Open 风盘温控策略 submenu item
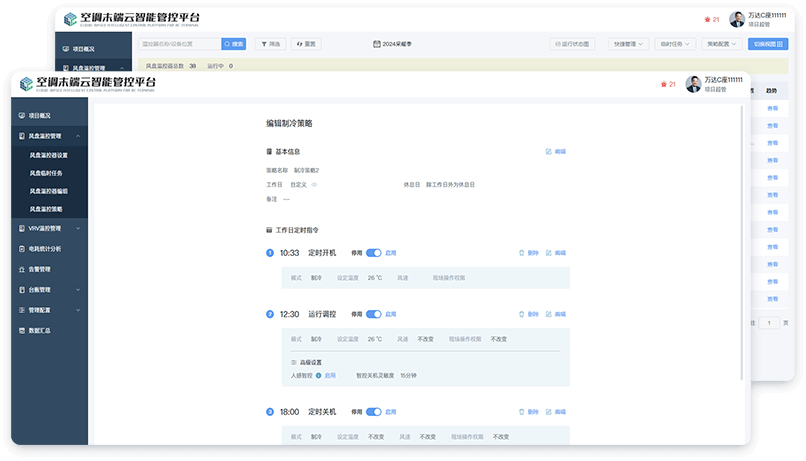This screenshot has width=806, height=461. tap(46, 209)
